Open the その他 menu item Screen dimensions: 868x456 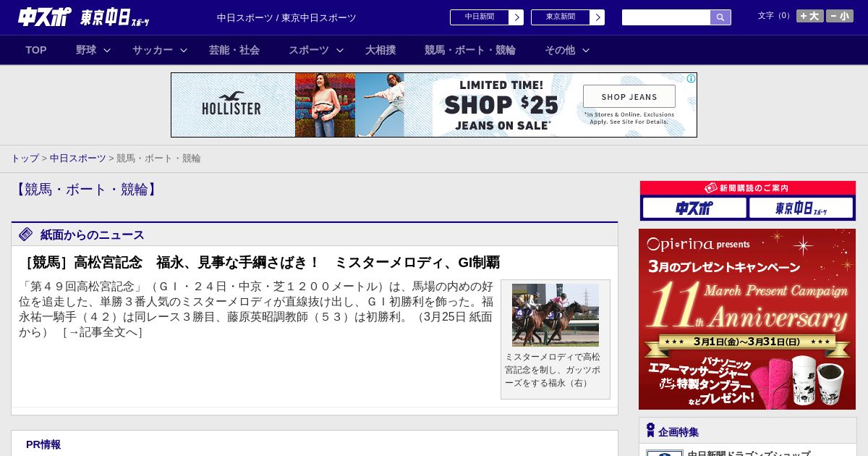click(560, 50)
